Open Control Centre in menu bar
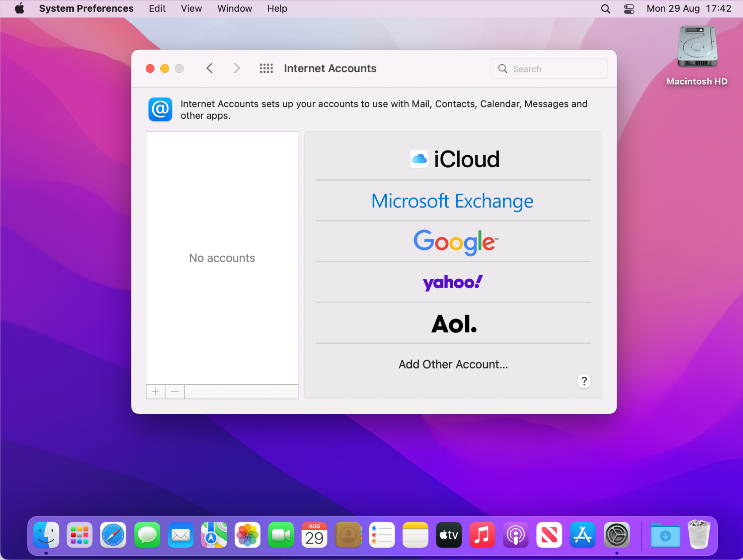 point(629,8)
